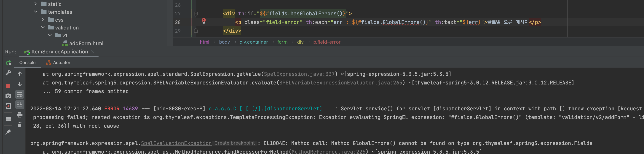
Task: Click the dispatcherServlet logger name in cyan
Action: pyautogui.click(x=265, y=109)
